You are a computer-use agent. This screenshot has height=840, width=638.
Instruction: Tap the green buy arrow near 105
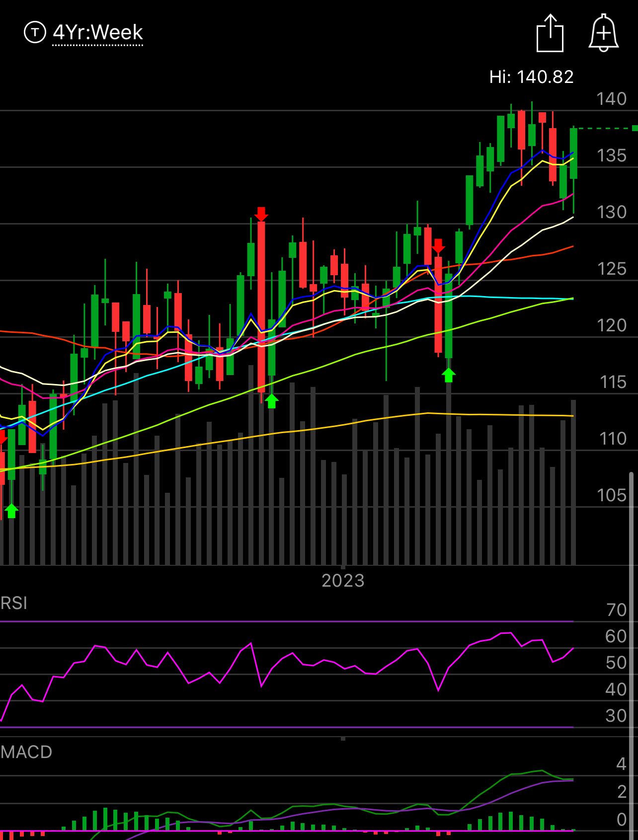click(11, 511)
